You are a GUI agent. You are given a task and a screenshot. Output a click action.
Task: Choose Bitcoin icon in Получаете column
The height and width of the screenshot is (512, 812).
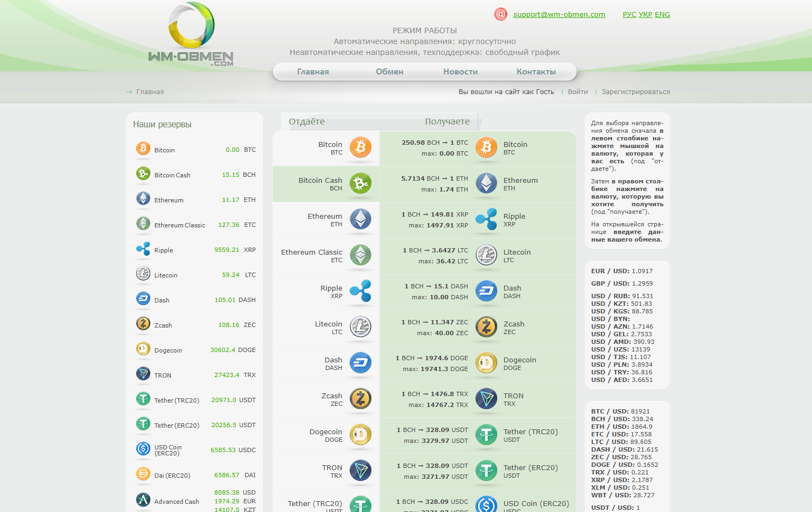(486, 147)
